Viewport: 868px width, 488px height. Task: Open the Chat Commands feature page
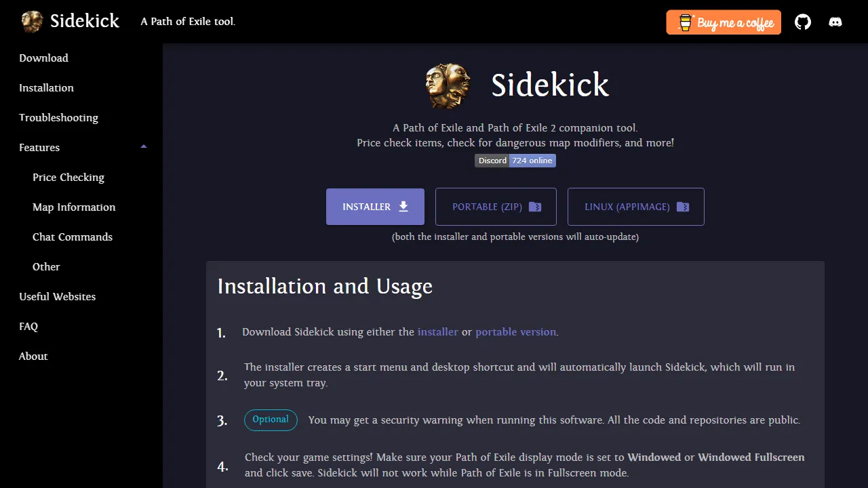(x=72, y=237)
